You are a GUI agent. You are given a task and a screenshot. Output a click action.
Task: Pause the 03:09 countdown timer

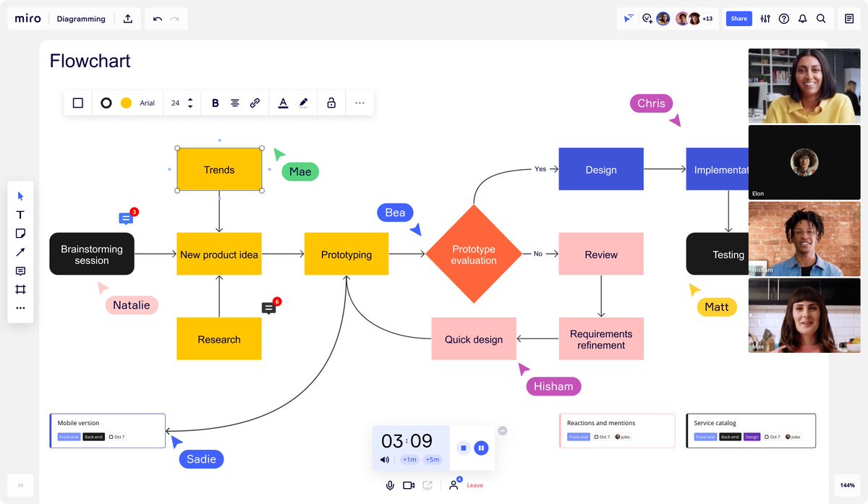click(x=481, y=448)
